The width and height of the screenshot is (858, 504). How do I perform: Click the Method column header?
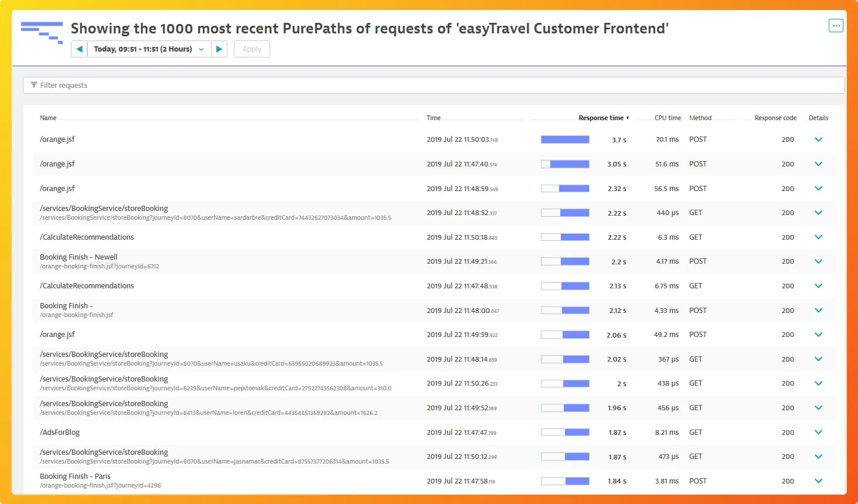pyautogui.click(x=700, y=118)
